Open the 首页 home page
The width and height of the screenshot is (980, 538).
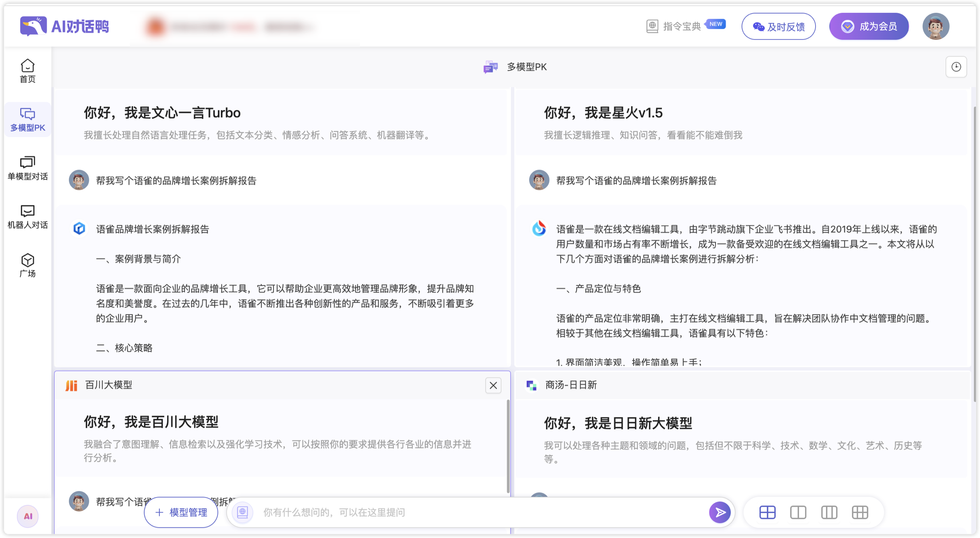[27, 71]
